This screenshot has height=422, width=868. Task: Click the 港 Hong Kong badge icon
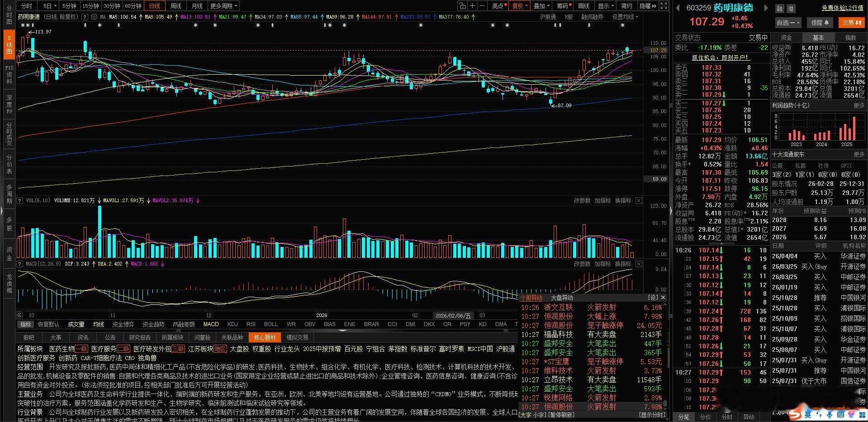click(791, 9)
